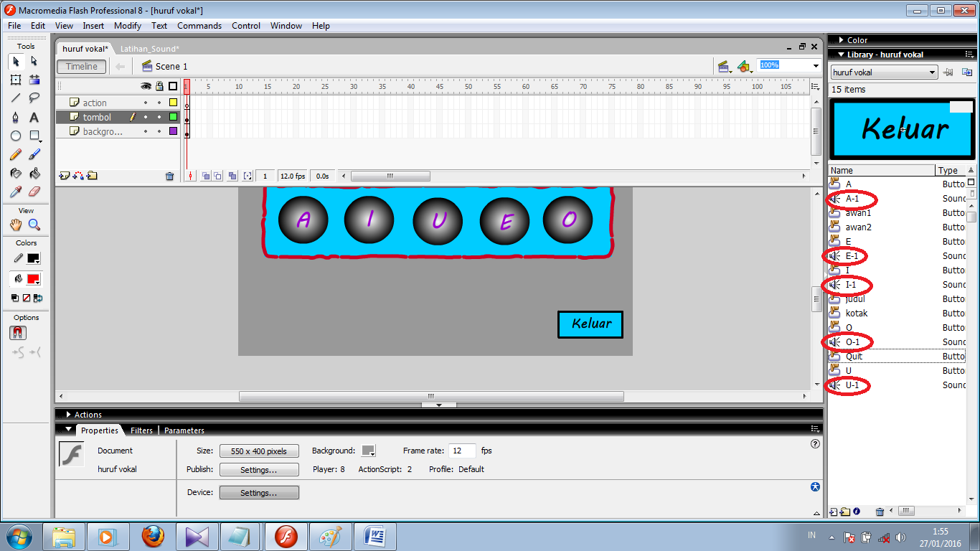
Task: Click the document Background color swatch
Action: 368,451
